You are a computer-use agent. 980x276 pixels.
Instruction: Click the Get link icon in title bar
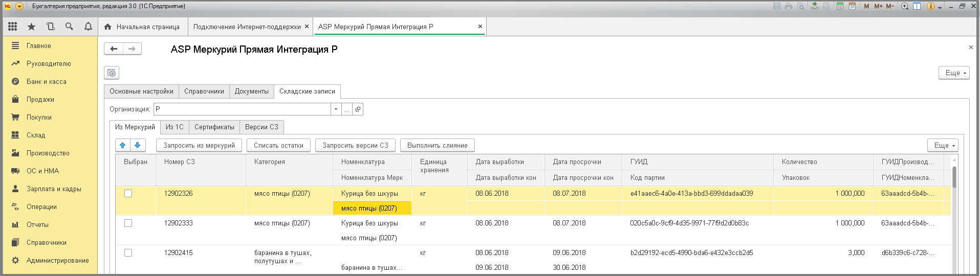tap(815, 6)
